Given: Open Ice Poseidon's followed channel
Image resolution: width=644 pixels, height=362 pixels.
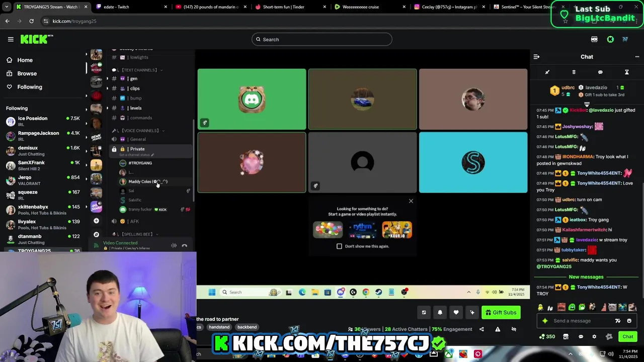Looking at the screenshot, I should [x=43, y=121].
